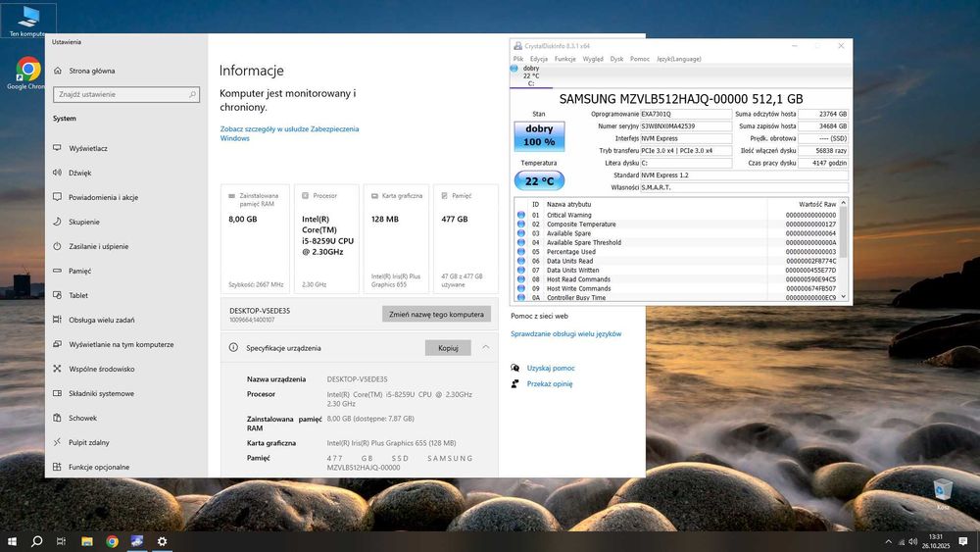The width and height of the screenshot is (980, 552).
Task: Collapse the Specyfikacje urządzenia section
Action: (x=486, y=348)
